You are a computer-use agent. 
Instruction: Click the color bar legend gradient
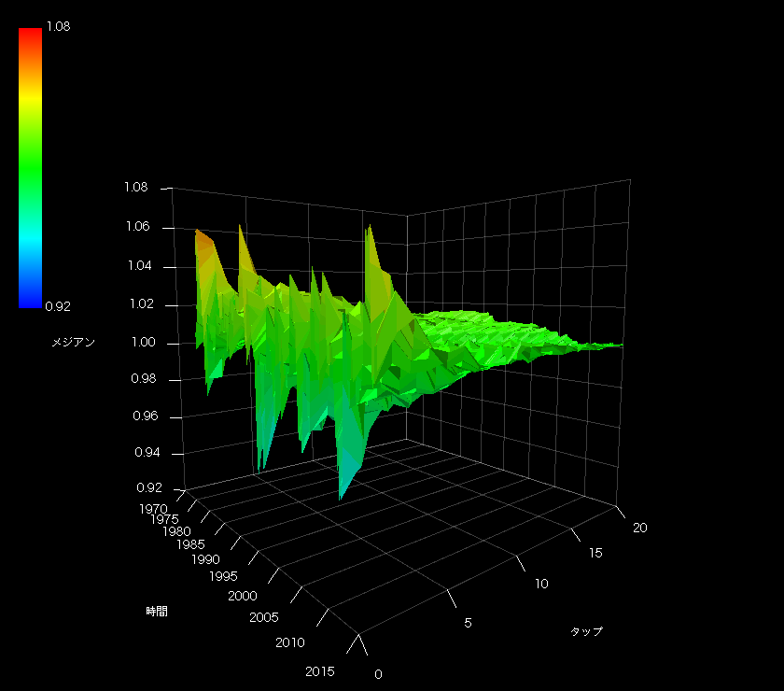(30, 168)
